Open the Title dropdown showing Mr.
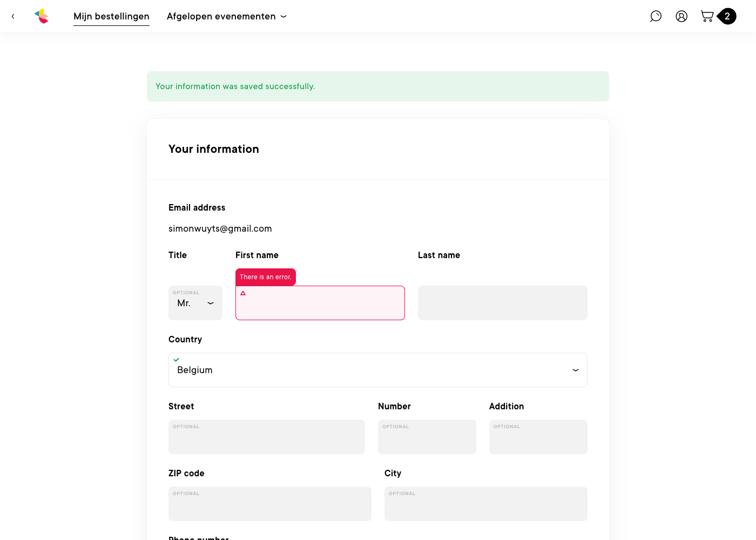Image resolution: width=756 pixels, height=540 pixels. coord(195,303)
